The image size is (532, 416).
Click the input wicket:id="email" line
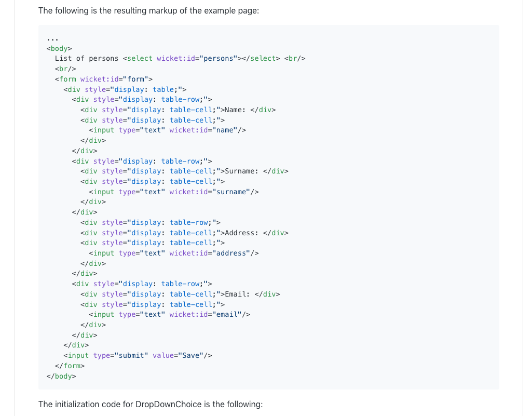click(170, 314)
